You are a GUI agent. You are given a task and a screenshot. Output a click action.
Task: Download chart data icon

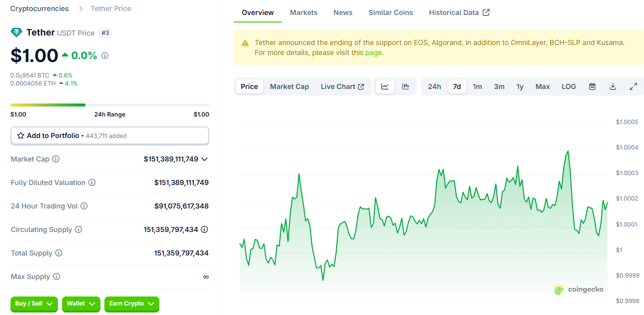pyautogui.click(x=613, y=86)
